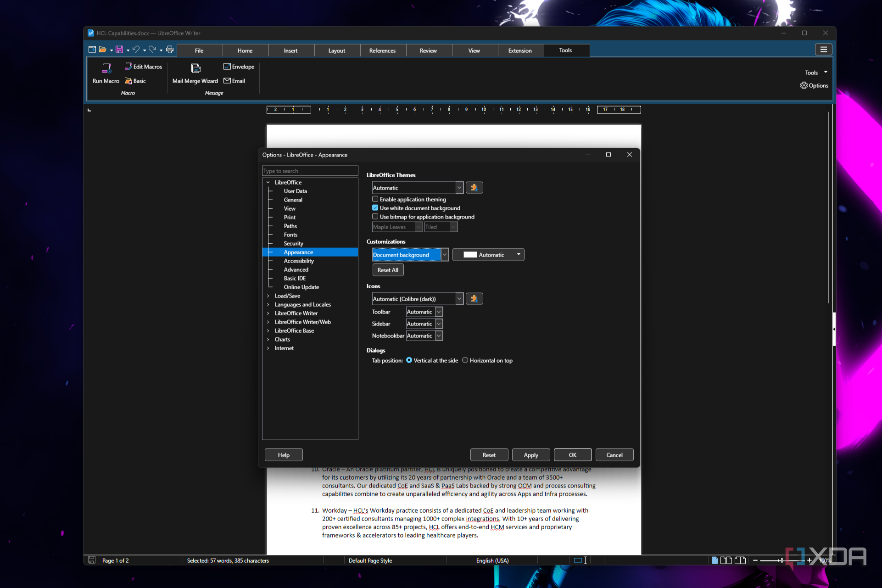Collapse the LibreOffice tree node

coord(268,182)
